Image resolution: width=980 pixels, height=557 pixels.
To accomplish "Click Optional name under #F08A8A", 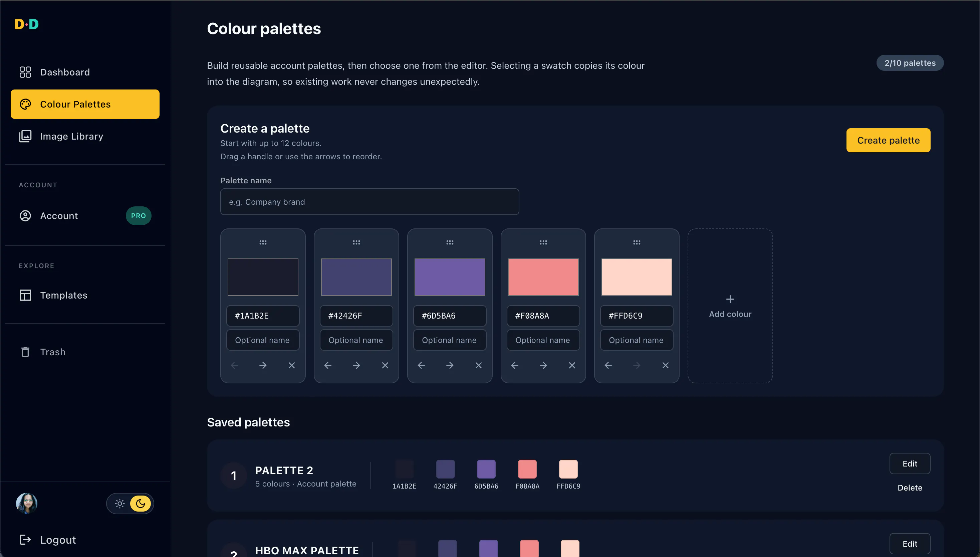I will 543,340.
